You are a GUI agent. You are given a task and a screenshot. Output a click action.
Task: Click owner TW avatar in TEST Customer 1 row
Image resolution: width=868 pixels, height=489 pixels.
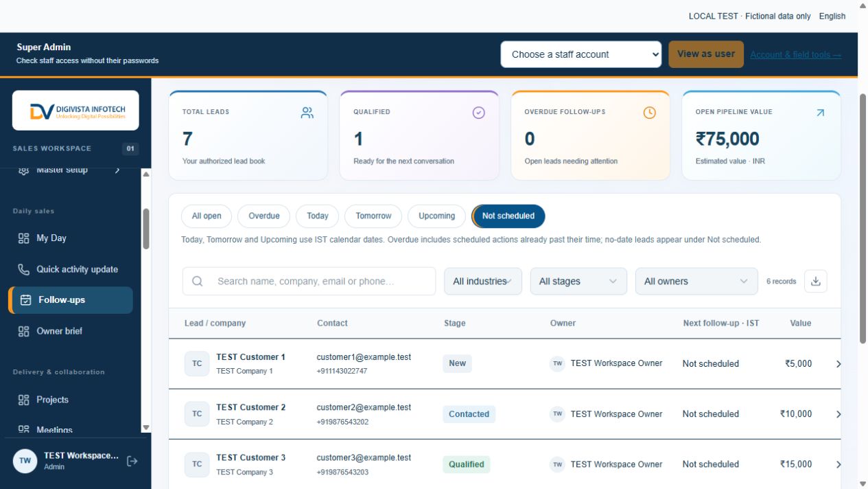(557, 363)
